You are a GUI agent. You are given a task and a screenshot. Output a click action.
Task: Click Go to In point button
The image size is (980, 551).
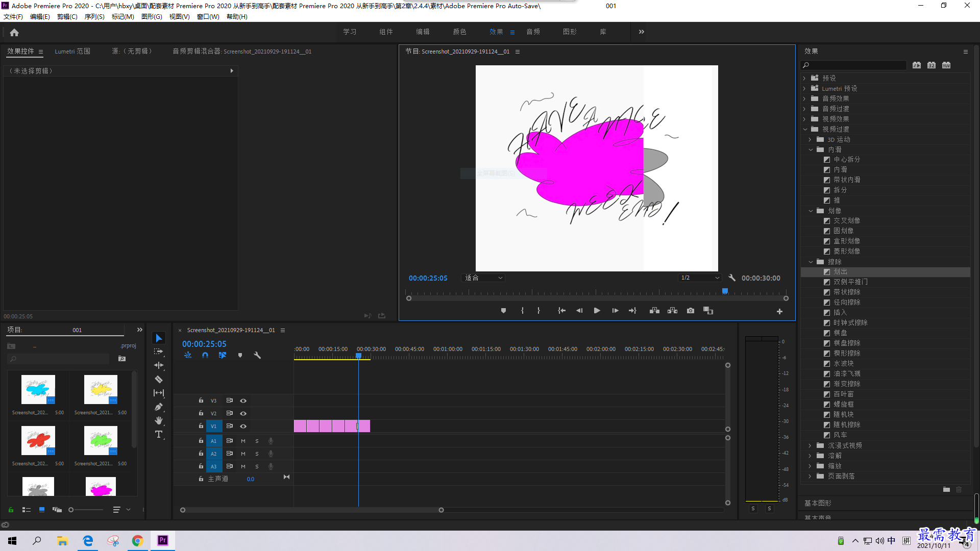point(561,311)
